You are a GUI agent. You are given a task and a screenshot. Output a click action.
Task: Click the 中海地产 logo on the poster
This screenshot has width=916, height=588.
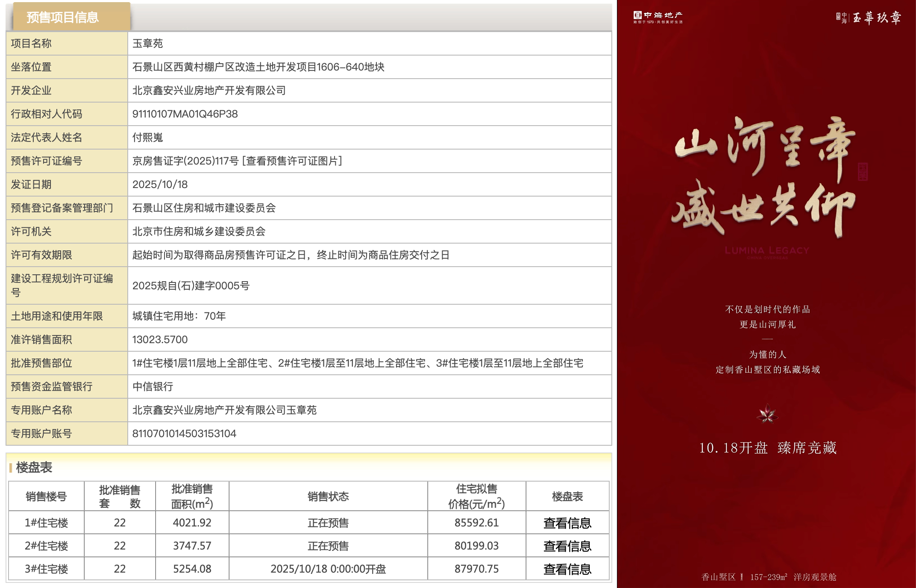pyautogui.click(x=658, y=17)
